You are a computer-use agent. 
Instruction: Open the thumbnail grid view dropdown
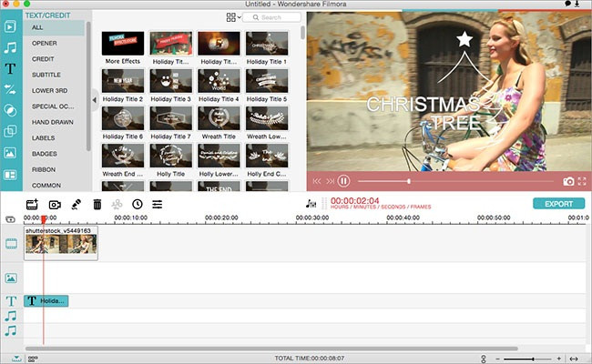[233, 17]
